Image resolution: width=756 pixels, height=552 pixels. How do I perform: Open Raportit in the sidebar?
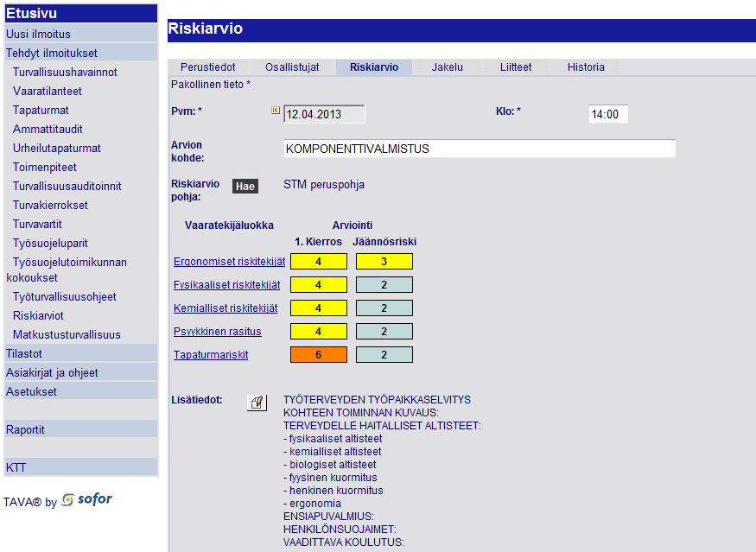tap(81, 429)
